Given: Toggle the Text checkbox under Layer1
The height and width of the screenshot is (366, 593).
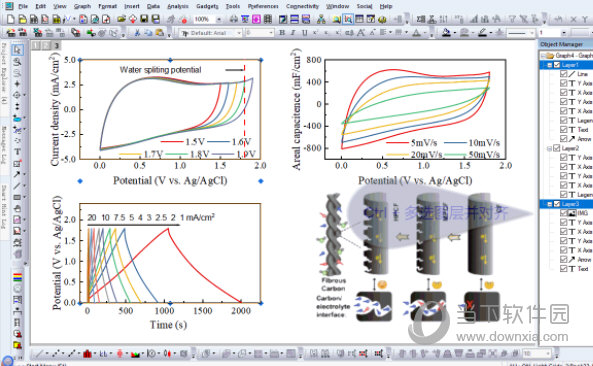Looking at the screenshot, I should 564,130.
